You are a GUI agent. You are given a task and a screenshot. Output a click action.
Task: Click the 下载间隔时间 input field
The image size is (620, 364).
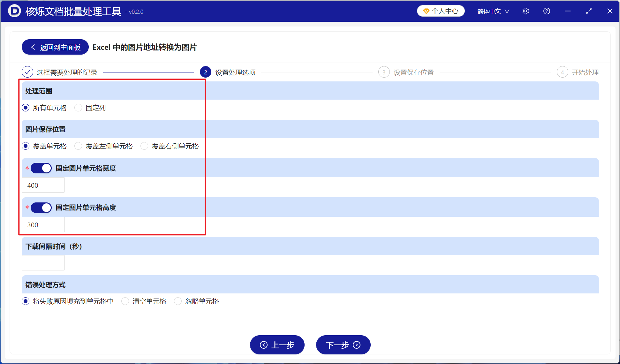(x=43, y=263)
